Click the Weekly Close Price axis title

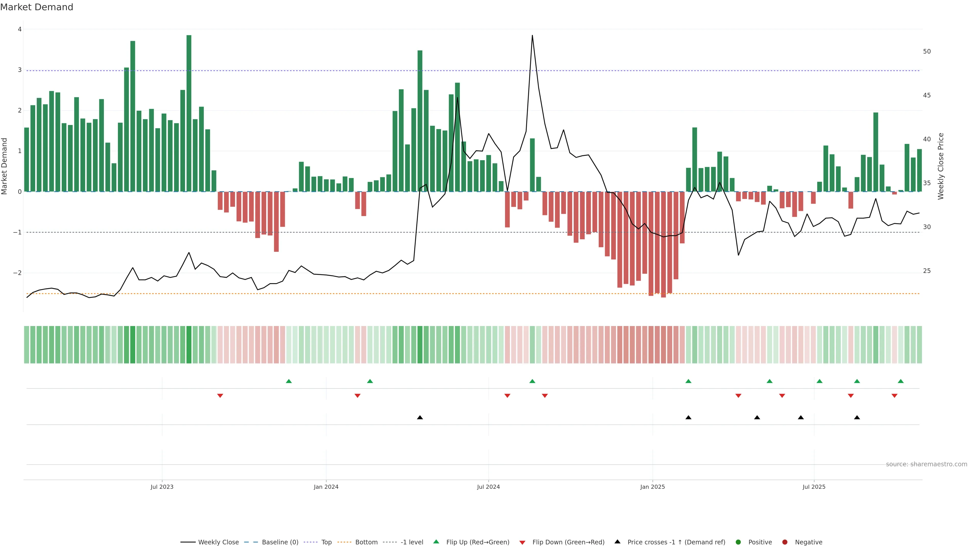point(941,166)
